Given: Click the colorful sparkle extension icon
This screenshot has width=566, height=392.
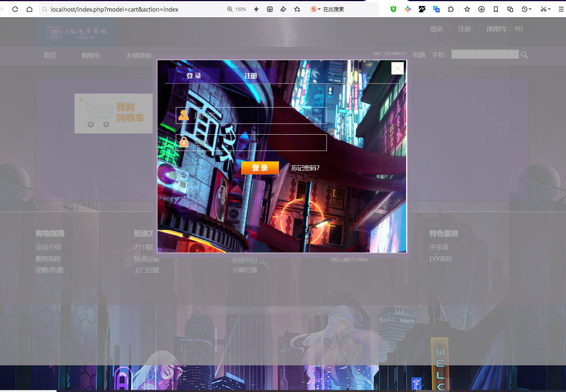Looking at the screenshot, I should coord(408,9).
